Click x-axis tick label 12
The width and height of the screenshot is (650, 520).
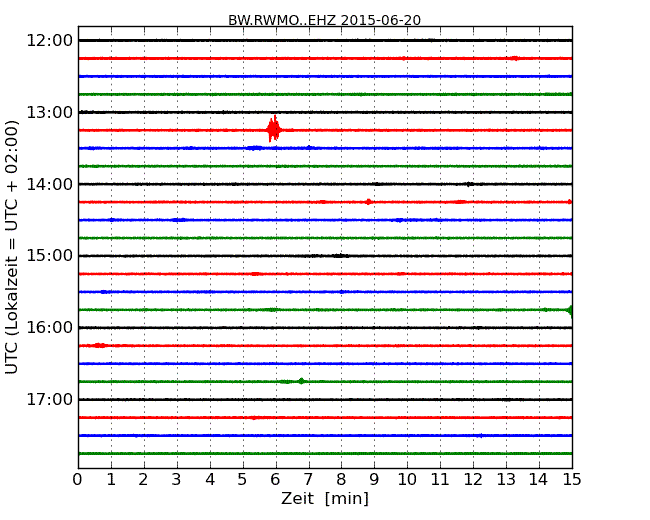[473, 479]
